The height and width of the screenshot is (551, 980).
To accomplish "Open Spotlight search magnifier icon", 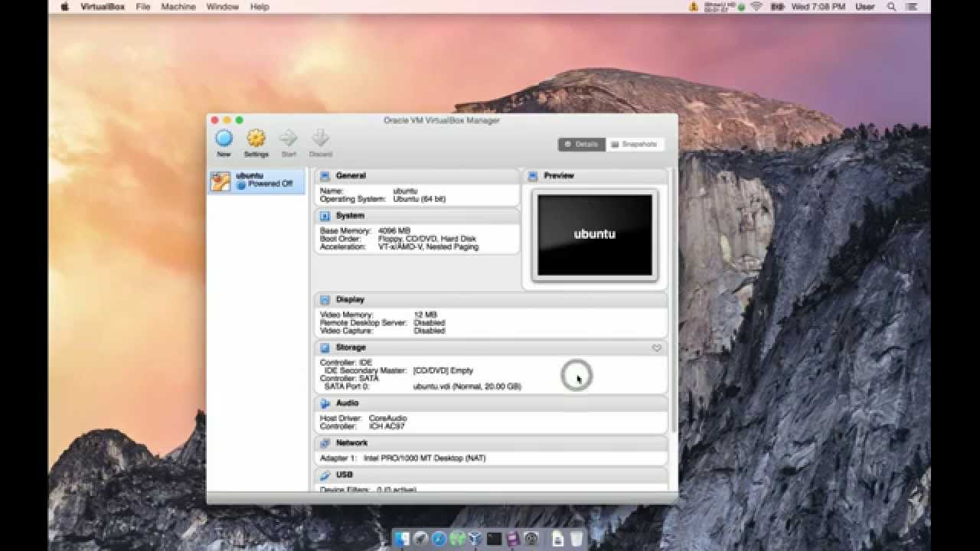I will pyautogui.click(x=891, y=7).
